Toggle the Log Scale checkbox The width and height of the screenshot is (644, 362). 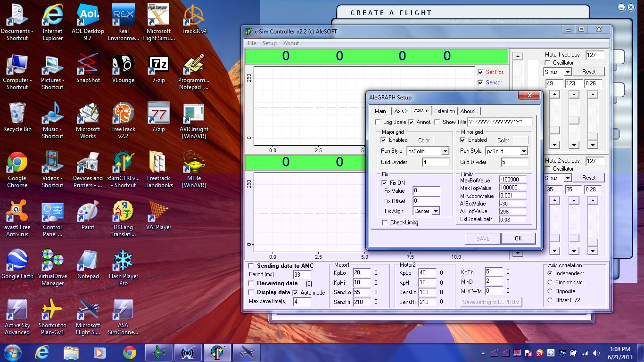click(x=378, y=122)
